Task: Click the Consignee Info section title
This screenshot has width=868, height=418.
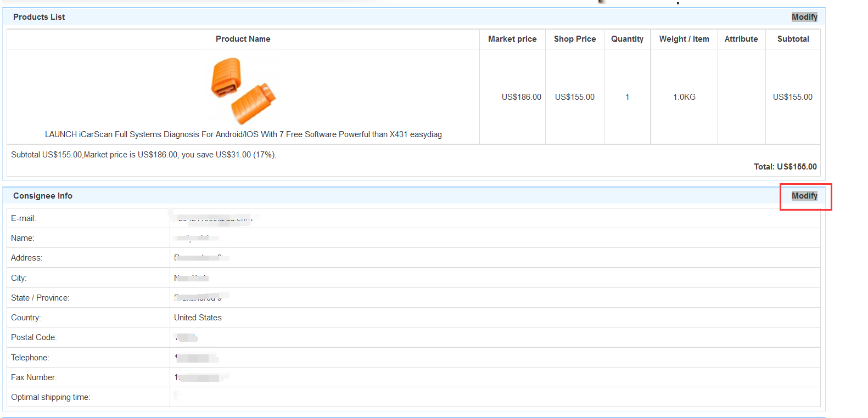Action: [x=43, y=196]
